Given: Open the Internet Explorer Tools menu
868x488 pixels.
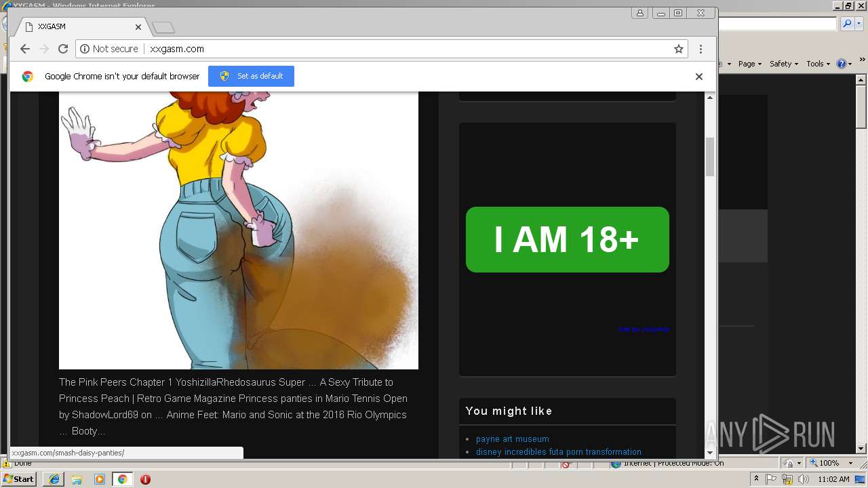Looking at the screenshot, I should [818, 64].
